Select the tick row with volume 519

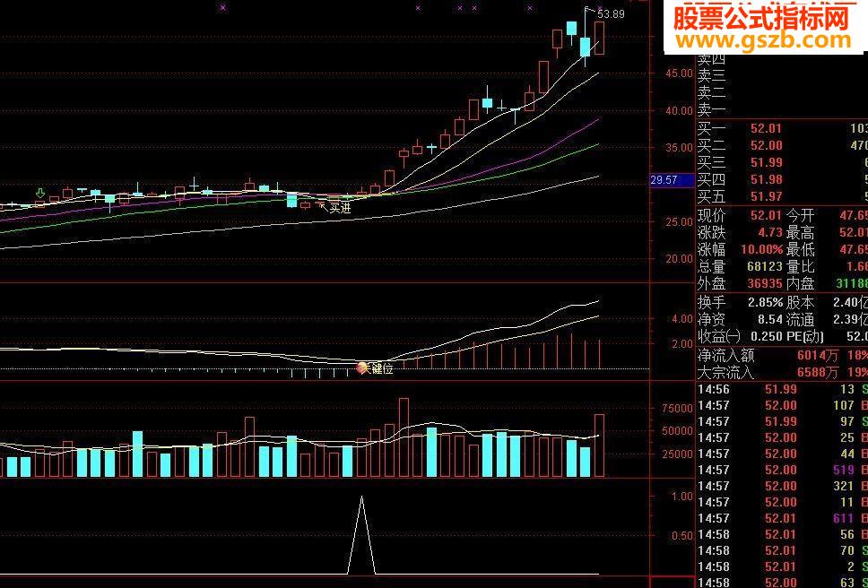[x=782, y=471]
